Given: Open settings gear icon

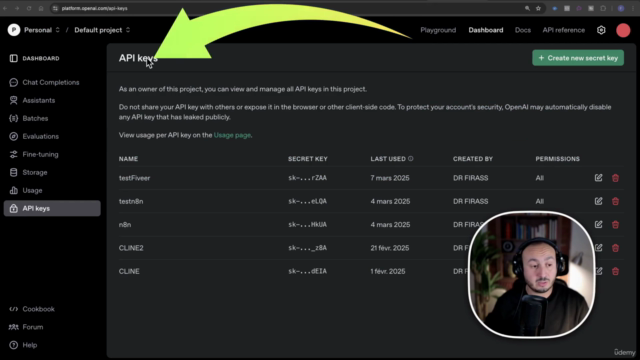Looking at the screenshot, I should [x=601, y=30].
